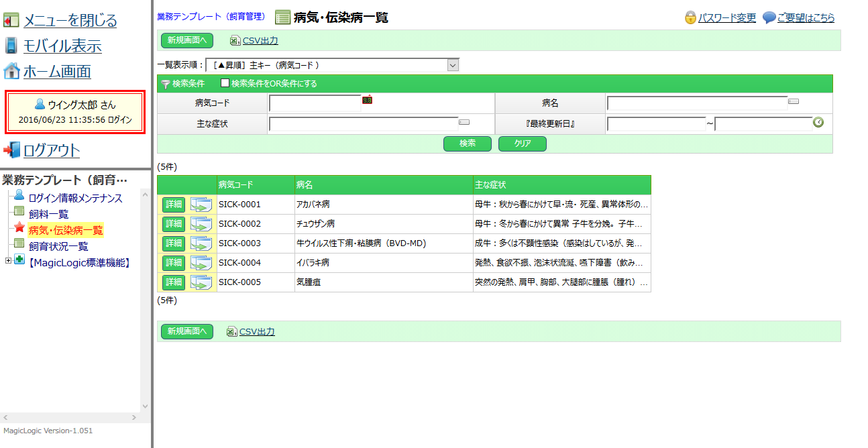Screen dimensions: 868x448
Task: Click the sidebar horizontal scrollbar right arrow
Action: point(133,417)
